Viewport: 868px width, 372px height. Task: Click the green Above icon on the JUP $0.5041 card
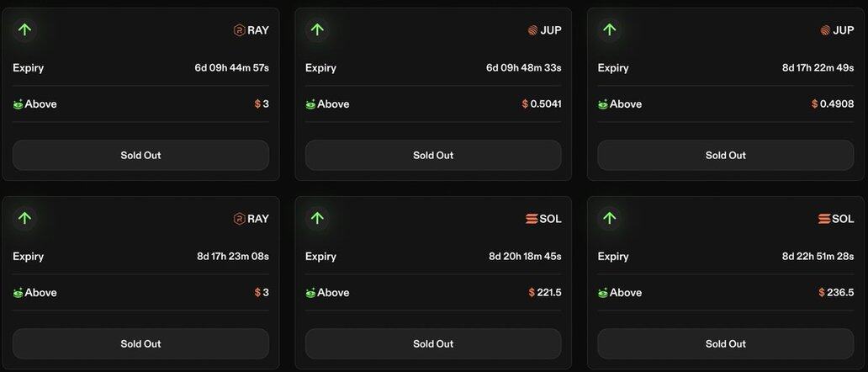click(x=310, y=104)
